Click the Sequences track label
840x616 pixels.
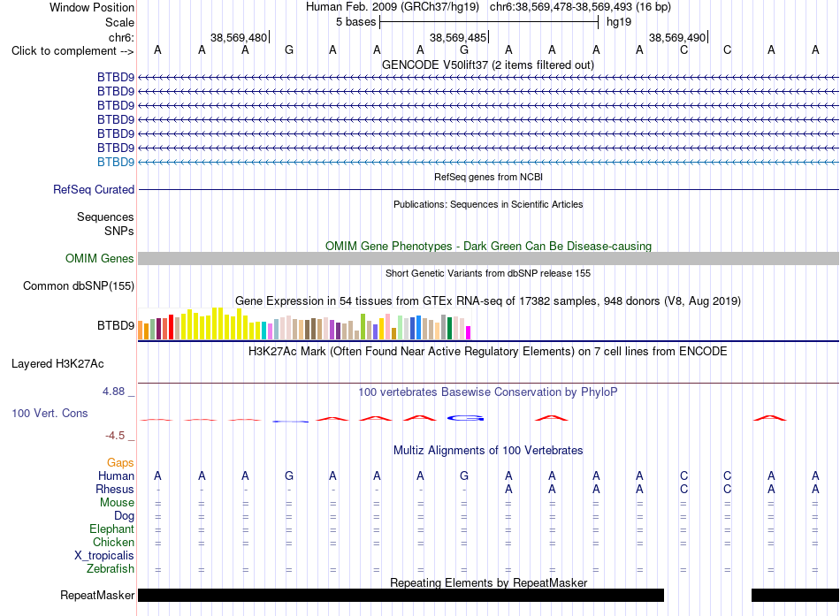pyautogui.click(x=105, y=217)
